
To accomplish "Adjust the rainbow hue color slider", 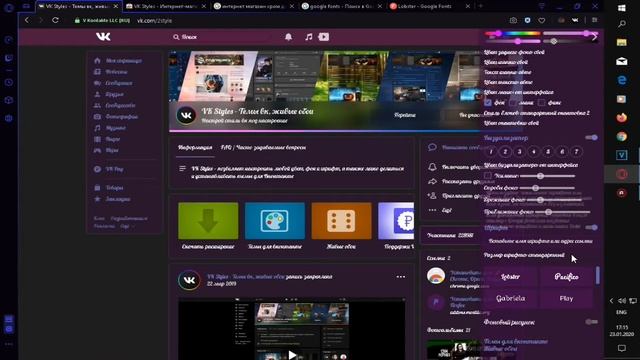I will coord(513,33).
